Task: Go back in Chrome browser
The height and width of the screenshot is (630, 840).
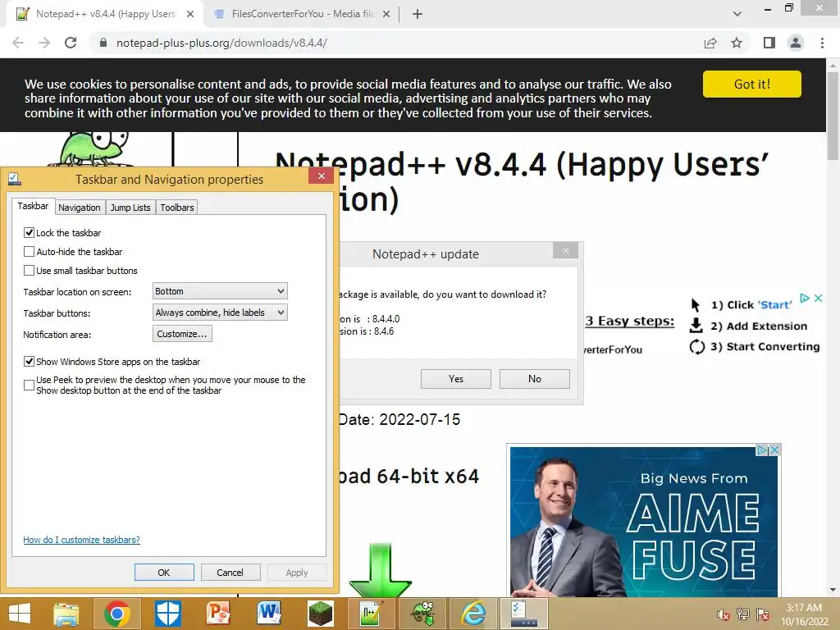Action: tap(18, 43)
